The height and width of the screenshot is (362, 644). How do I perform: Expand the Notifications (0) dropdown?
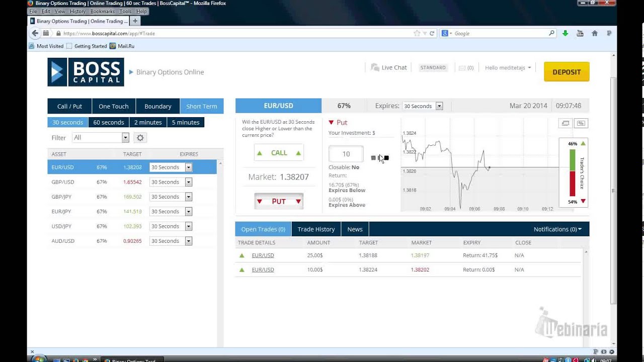click(557, 229)
